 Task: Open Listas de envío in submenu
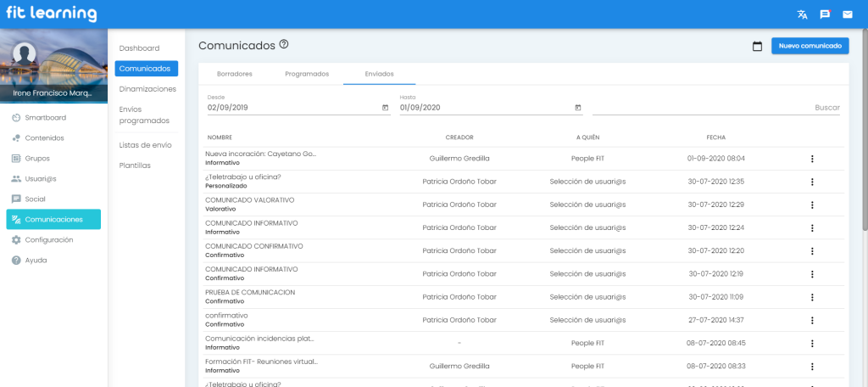pyautogui.click(x=145, y=145)
